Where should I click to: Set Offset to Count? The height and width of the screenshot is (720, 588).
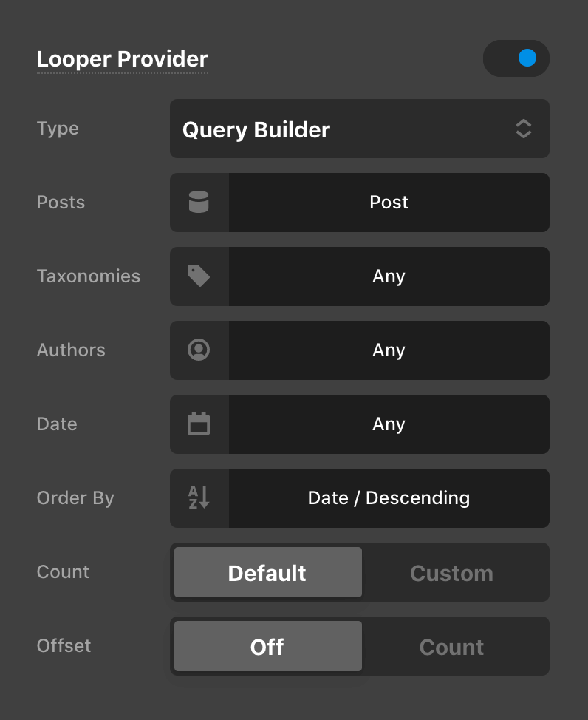[451, 647]
